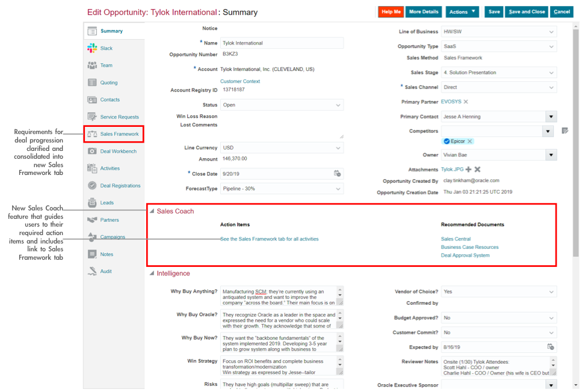The image size is (582, 392).
Task: Click the Campaigns sidebar icon
Action: 92,237
